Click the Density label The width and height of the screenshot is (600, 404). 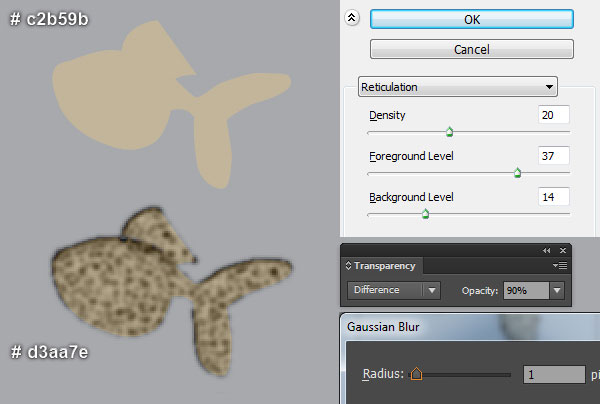387,115
